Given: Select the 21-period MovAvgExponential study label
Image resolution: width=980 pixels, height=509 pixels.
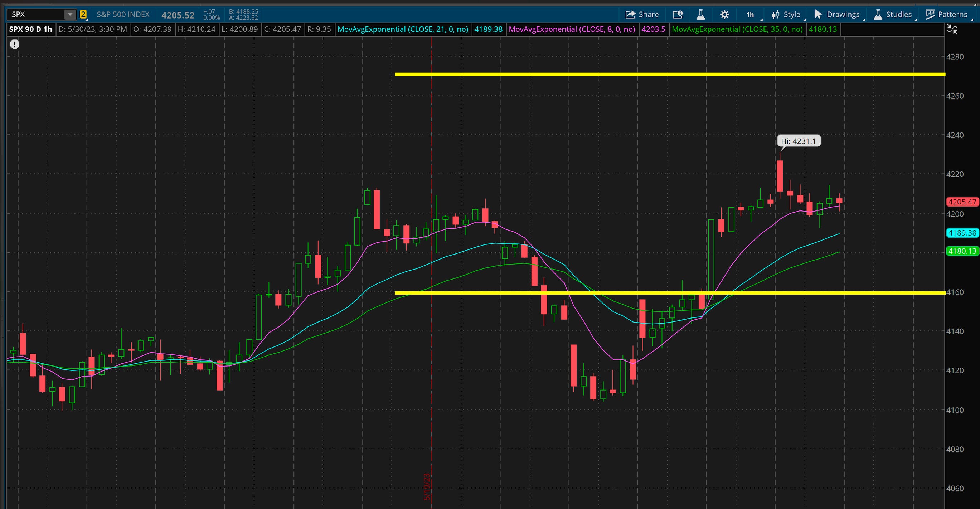Looking at the screenshot, I should (403, 29).
